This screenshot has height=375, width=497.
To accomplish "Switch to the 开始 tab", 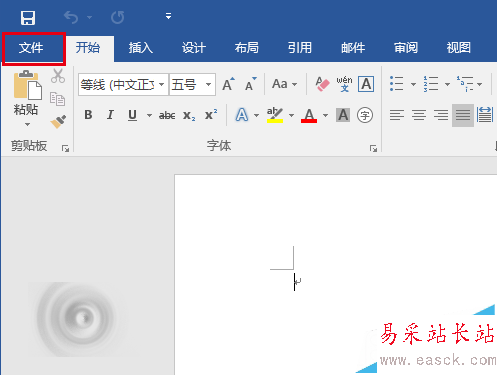I will (x=88, y=48).
